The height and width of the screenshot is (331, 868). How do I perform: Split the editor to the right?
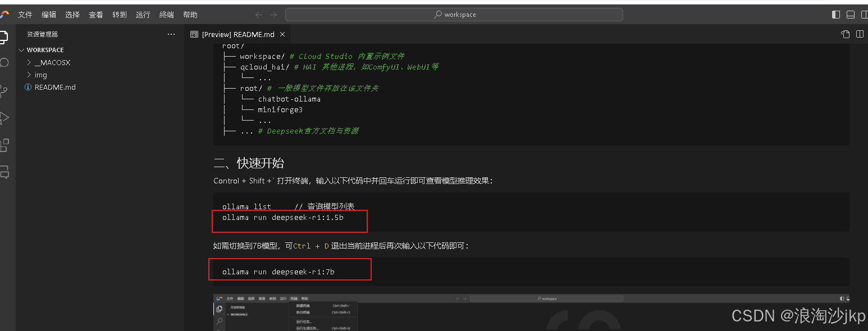tap(860, 34)
